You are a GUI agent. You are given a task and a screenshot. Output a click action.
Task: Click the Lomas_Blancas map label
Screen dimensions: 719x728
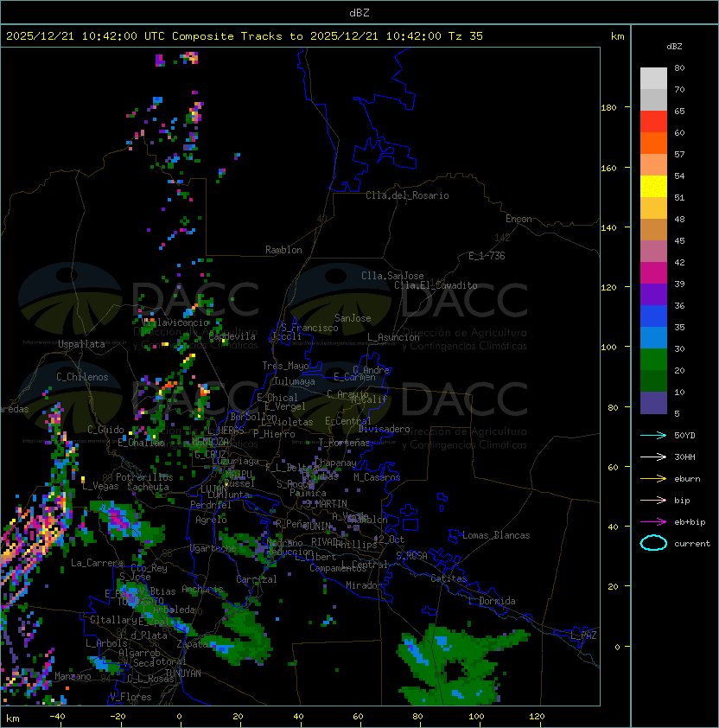(x=496, y=535)
